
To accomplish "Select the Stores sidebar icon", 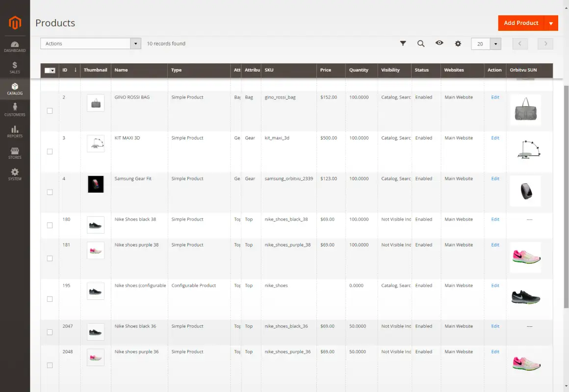I will click(15, 152).
